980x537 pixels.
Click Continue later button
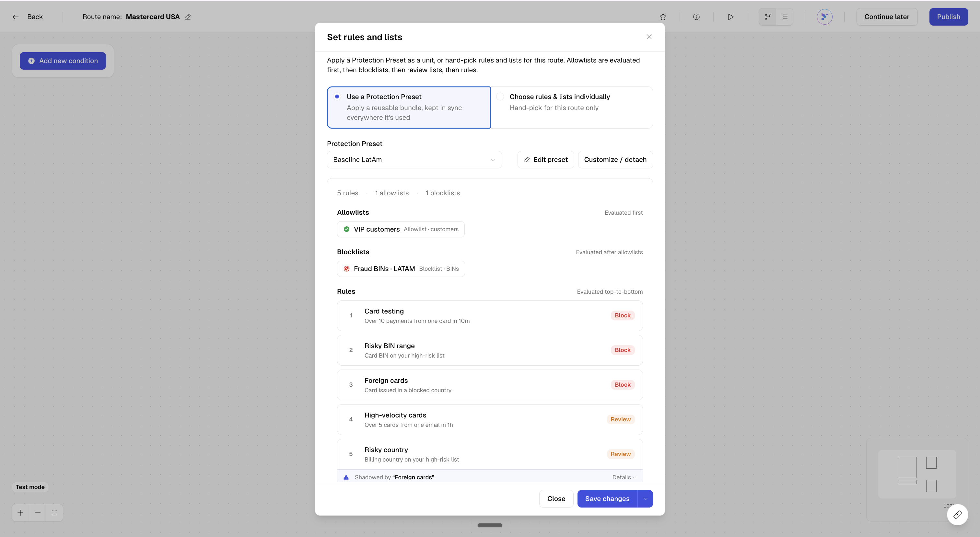tap(887, 17)
